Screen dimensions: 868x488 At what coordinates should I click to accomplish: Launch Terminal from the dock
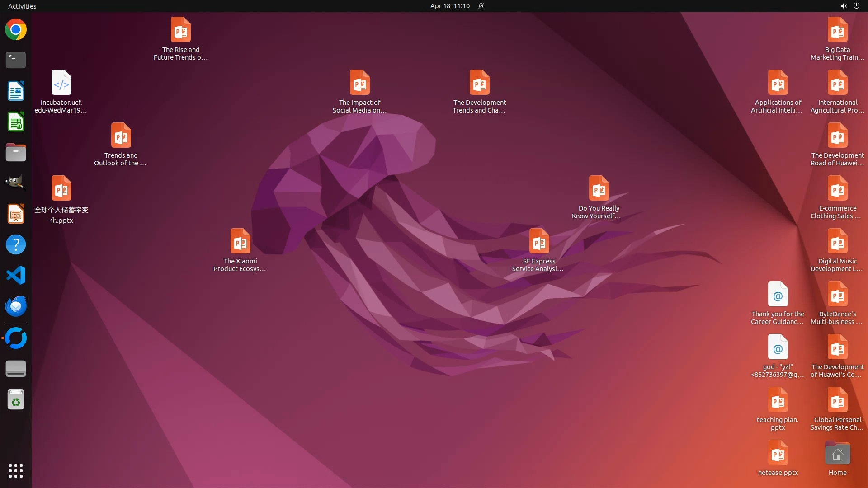coord(16,60)
